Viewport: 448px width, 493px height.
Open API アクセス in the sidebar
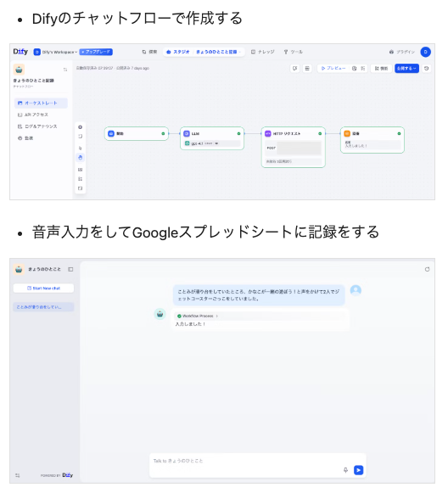point(33,115)
